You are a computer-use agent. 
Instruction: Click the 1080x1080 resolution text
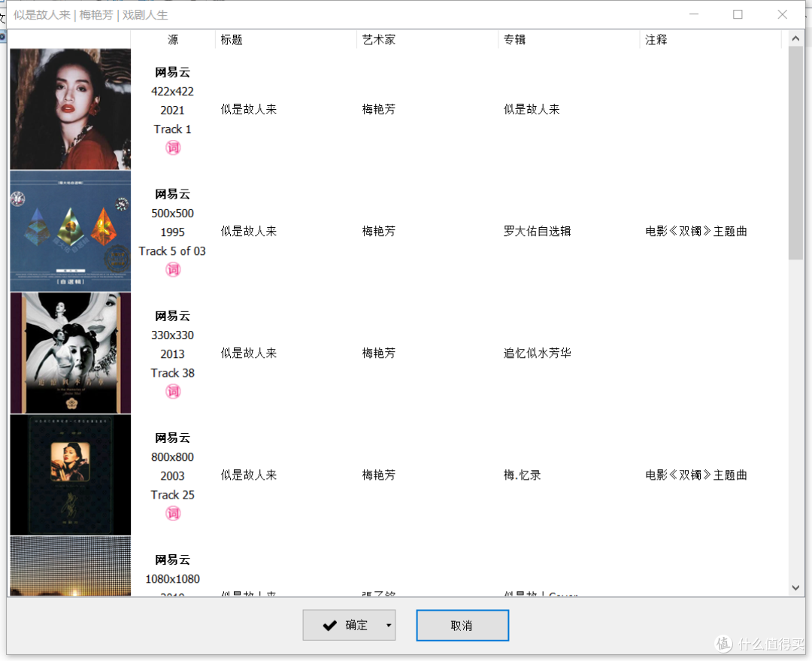172,578
